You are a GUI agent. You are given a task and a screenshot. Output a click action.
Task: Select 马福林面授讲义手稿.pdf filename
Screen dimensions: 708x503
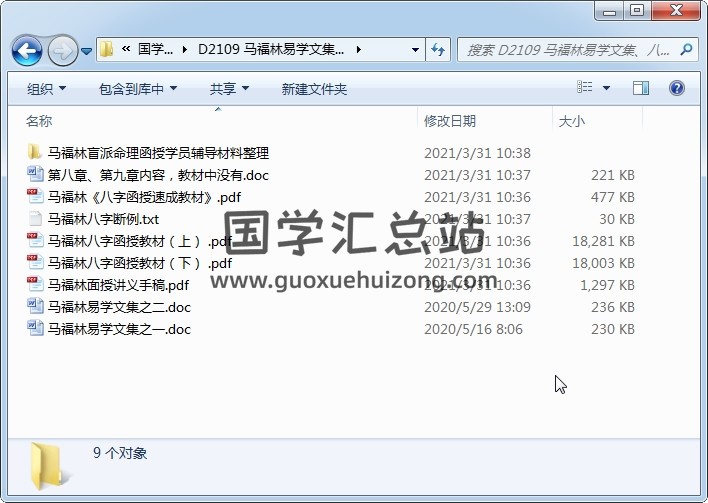click(118, 285)
